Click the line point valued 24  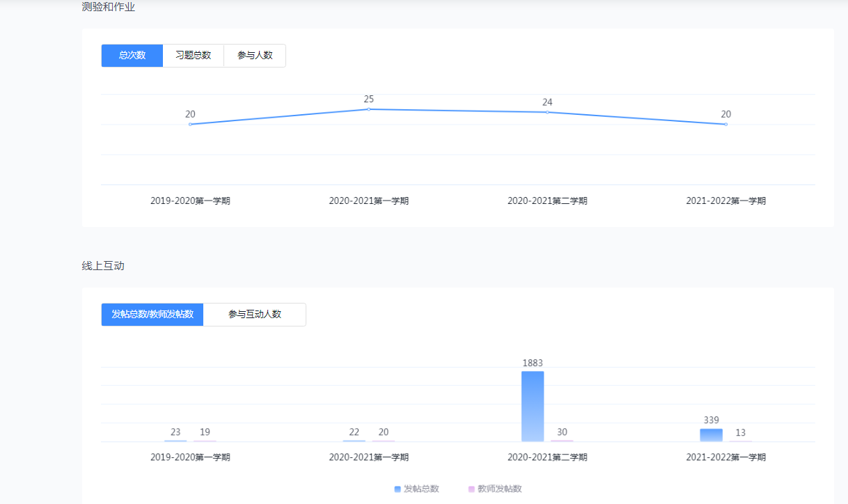[547, 112]
